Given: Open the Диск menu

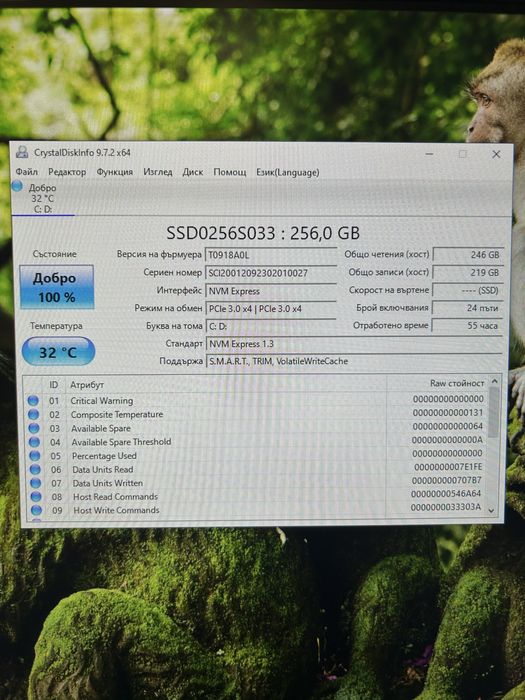Looking at the screenshot, I should click(192, 172).
